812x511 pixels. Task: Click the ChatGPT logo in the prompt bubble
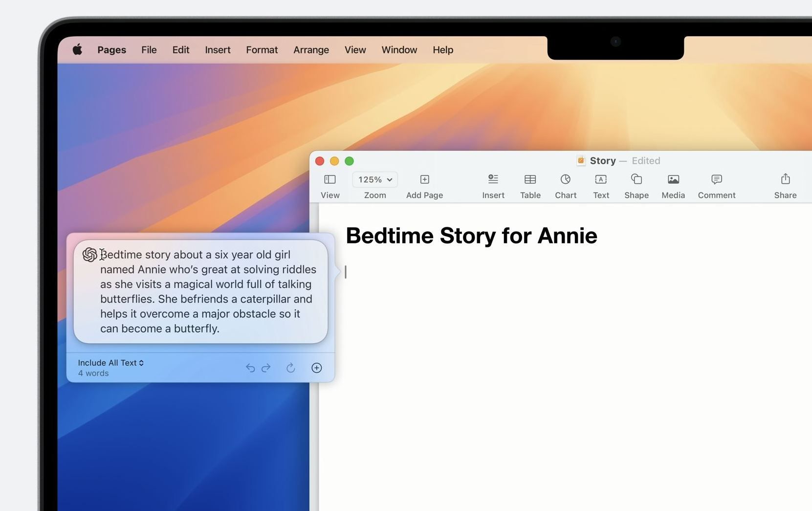90,254
